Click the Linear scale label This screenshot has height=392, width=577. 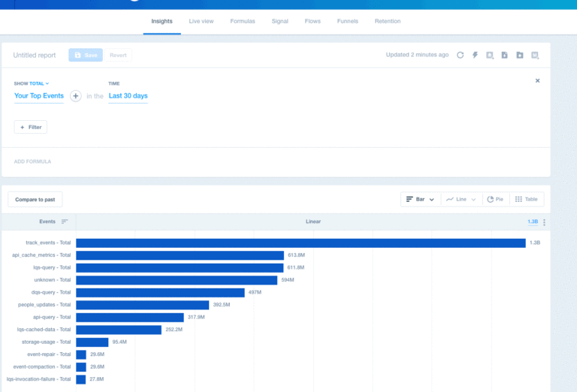pyautogui.click(x=313, y=222)
